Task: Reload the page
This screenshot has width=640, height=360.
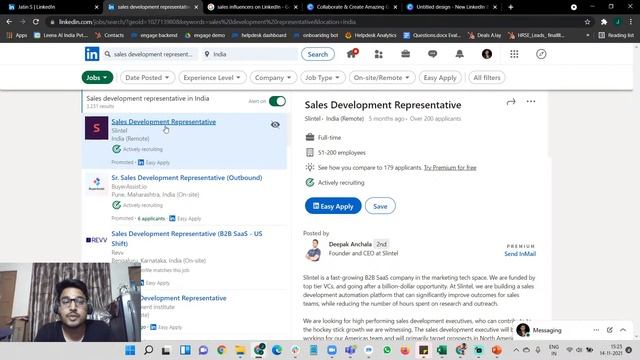Action: point(36,22)
